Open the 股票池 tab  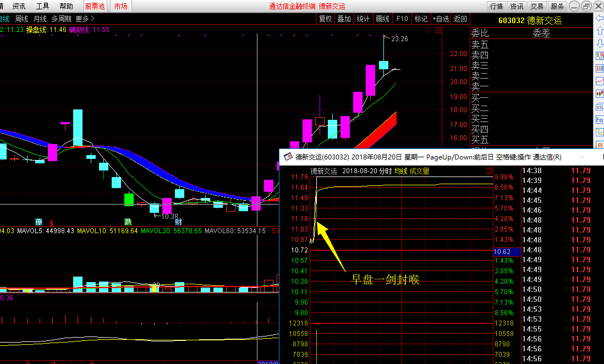(95, 6)
